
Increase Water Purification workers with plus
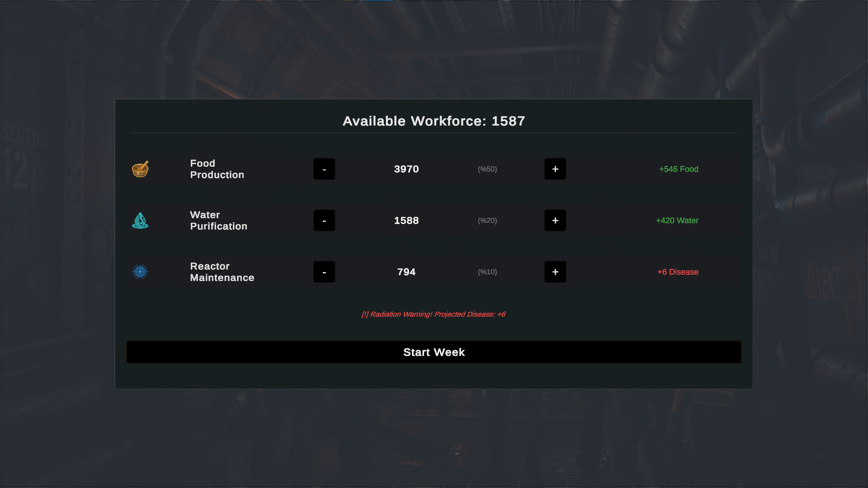point(555,221)
